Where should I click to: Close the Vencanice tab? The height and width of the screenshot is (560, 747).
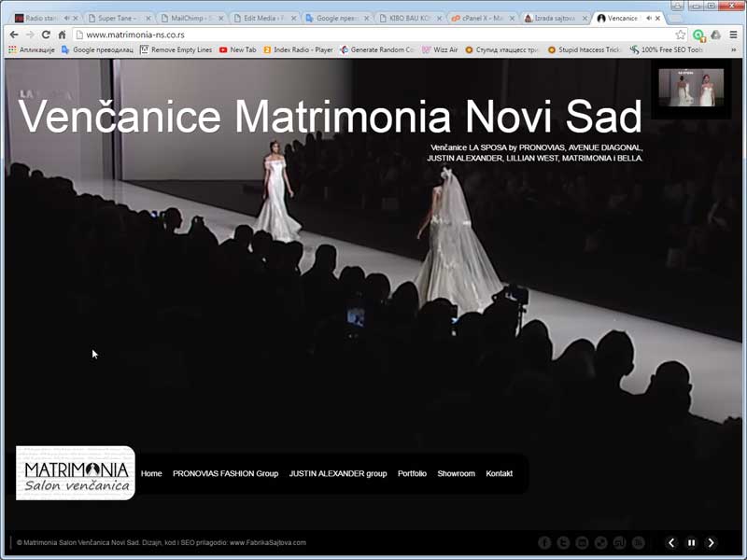pos(657,18)
